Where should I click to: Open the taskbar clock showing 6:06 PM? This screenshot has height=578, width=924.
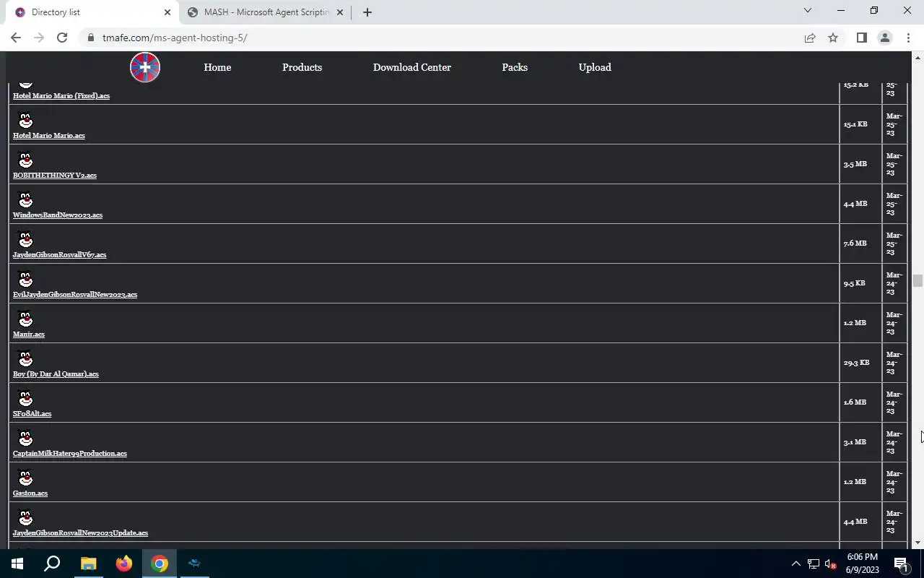[862, 564]
